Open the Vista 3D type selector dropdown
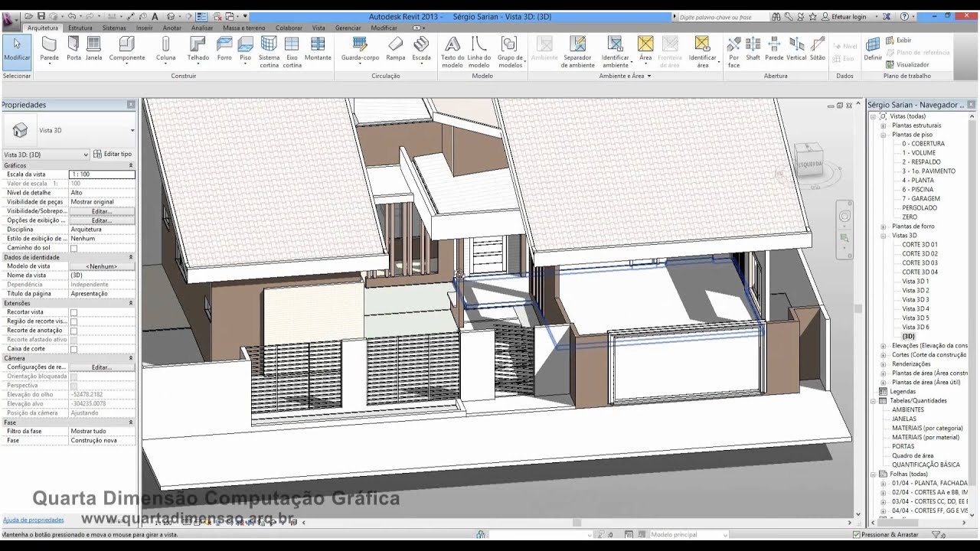 point(132,131)
